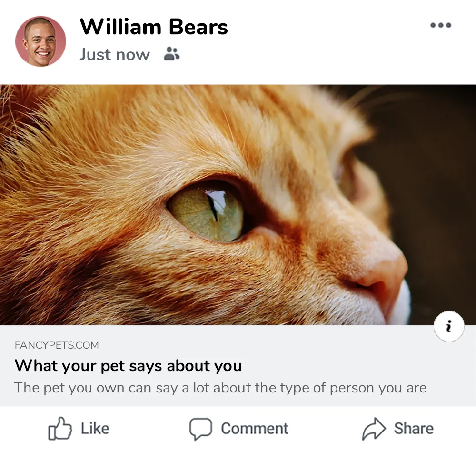The image size is (476, 452).
Task: Click the Comment speech bubble icon
Action: 201,428
